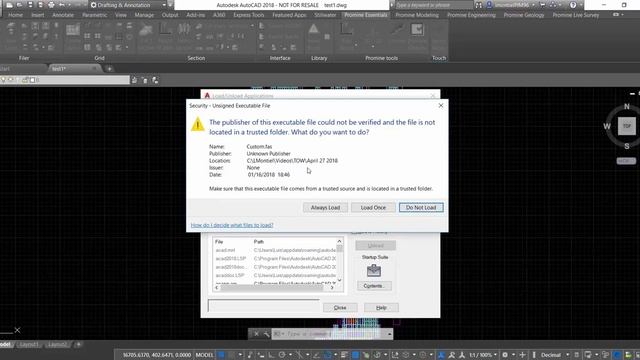Click add layout plus button
Image resolution: width=640 pixels, height=360 pixels.
79,344
